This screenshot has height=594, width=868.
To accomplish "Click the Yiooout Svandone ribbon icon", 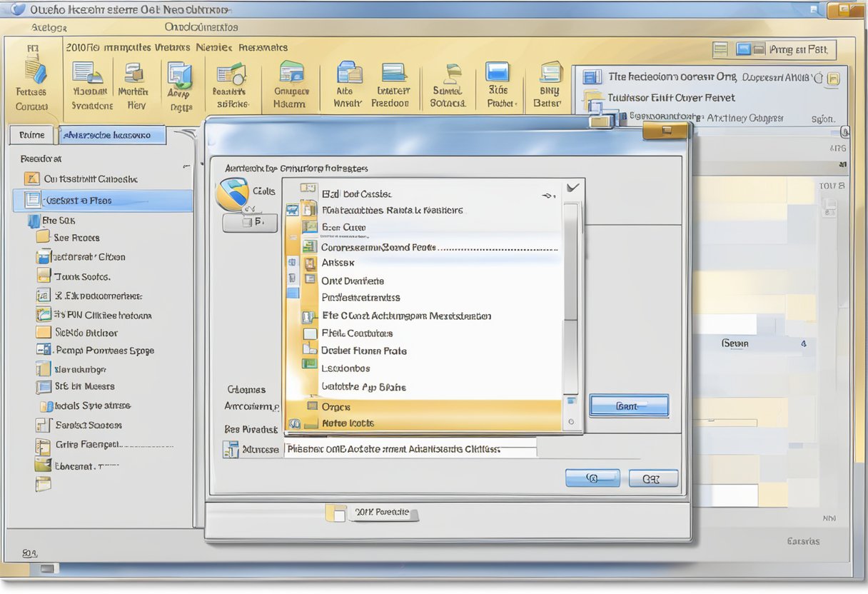I will coord(88,73).
